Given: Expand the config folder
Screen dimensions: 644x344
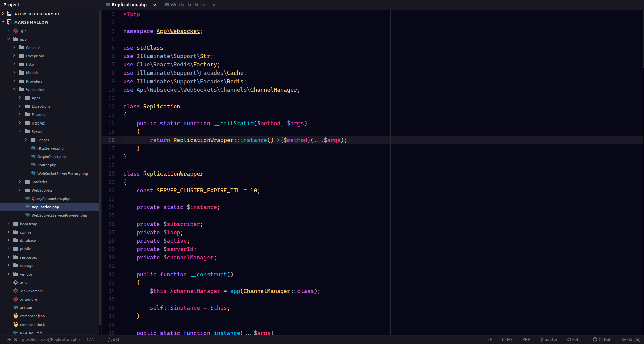Looking at the screenshot, I should tap(9, 232).
